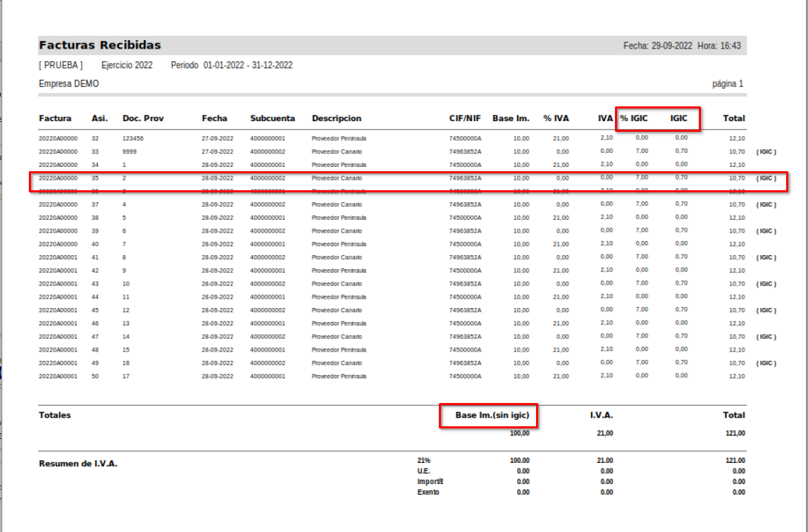The image size is (808, 532).
Task: Click factura 20220A00001 in the Asi. 41 row
Action: pyautogui.click(x=58, y=257)
